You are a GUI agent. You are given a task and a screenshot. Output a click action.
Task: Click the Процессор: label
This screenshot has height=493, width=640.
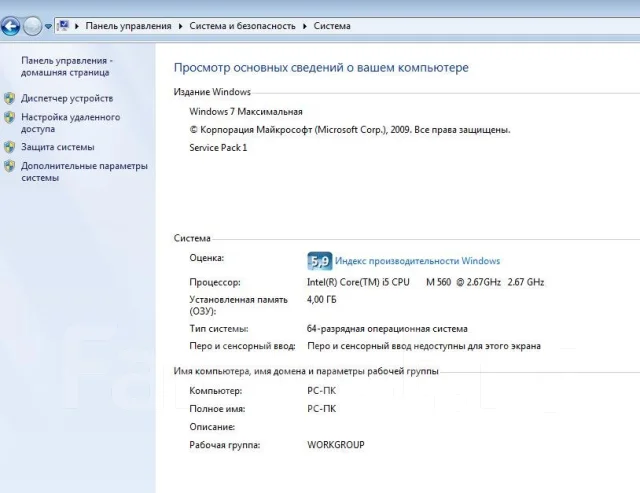(215, 282)
